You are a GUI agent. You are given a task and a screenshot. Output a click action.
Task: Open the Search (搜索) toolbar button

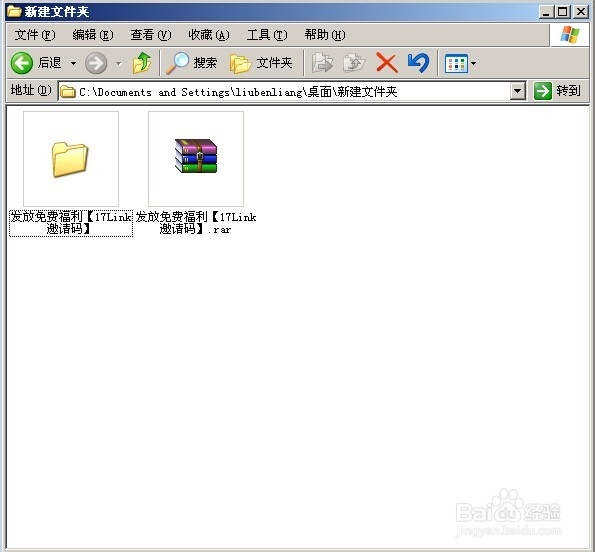click(x=192, y=63)
